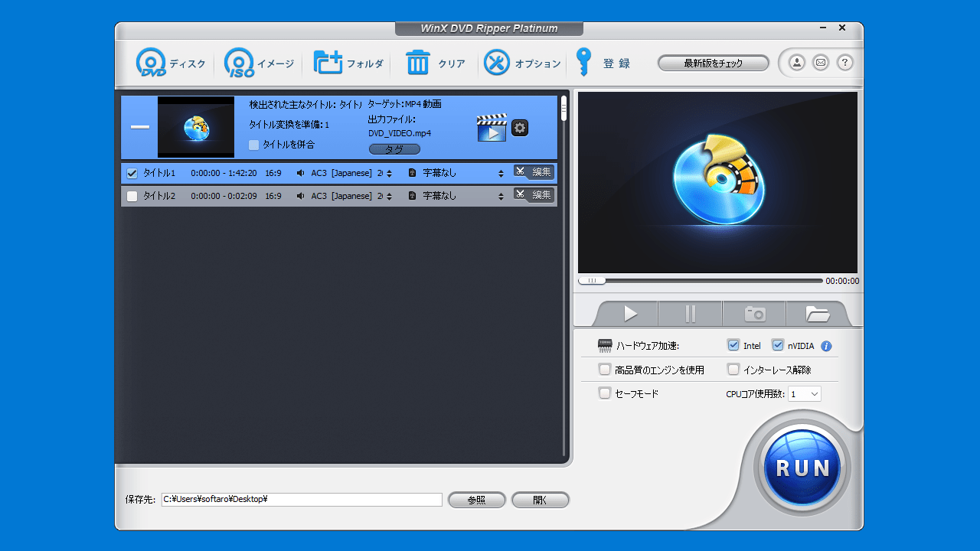
Task: Click the user account round icon
Action: click(796, 63)
